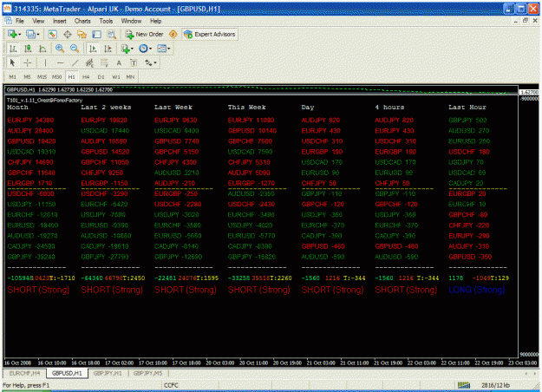
Task: Switch timeframe to M15
Action: pos(42,76)
